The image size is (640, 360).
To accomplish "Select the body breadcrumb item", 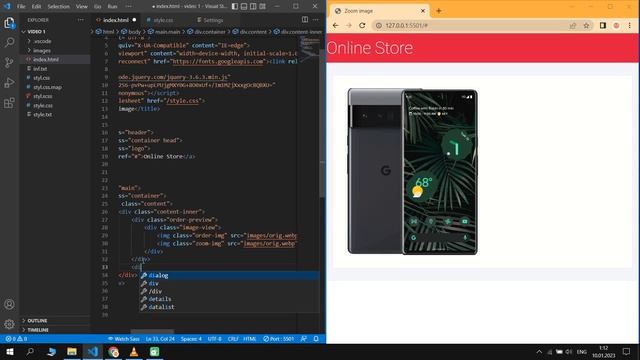I will coord(131,31).
